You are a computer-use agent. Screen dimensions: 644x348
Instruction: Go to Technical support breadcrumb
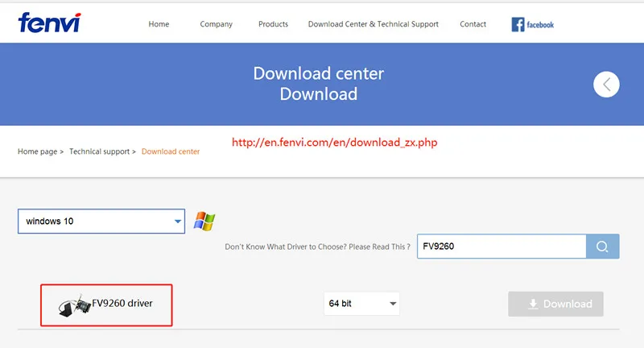coord(99,151)
